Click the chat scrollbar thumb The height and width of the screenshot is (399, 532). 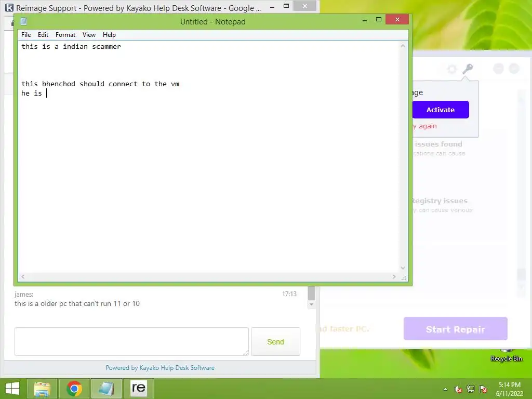pyautogui.click(x=312, y=294)
